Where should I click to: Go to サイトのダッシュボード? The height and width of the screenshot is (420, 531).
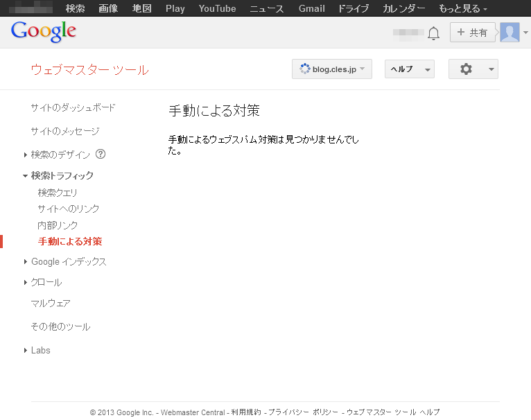pyautogui.click(x=73, y=108)
